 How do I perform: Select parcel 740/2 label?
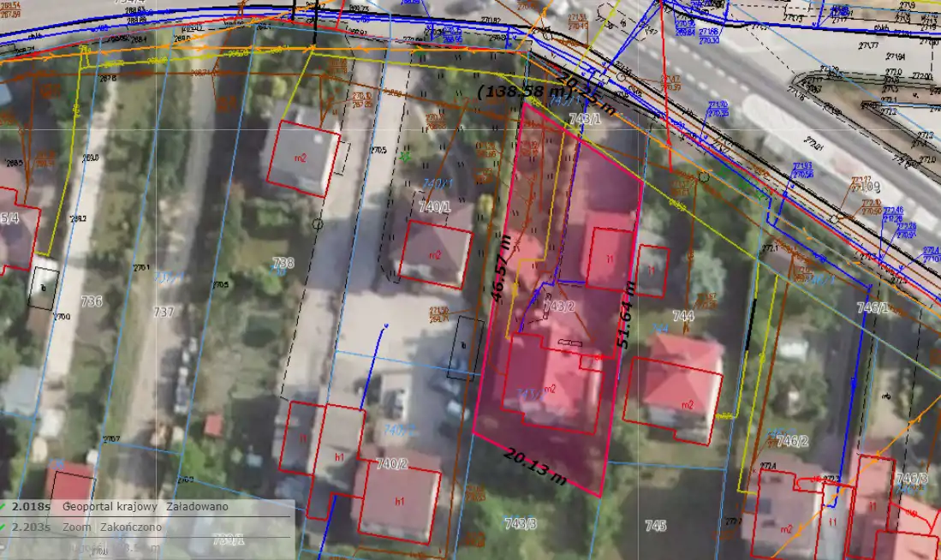coord(392,463)
